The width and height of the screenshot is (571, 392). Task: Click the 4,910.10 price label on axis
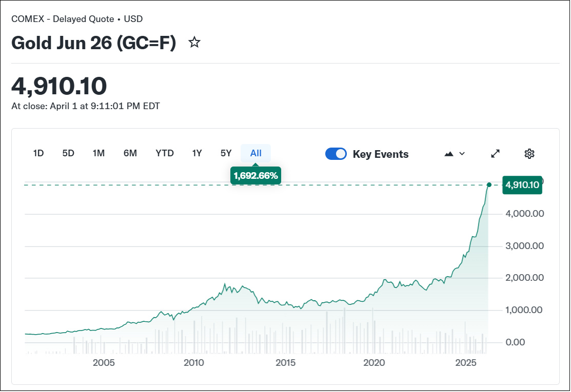[x=522, y=185]
